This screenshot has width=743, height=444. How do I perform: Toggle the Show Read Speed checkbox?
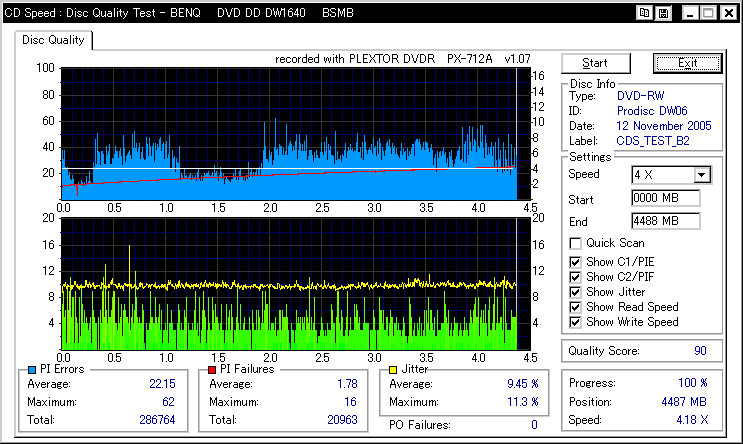(575, 308)
